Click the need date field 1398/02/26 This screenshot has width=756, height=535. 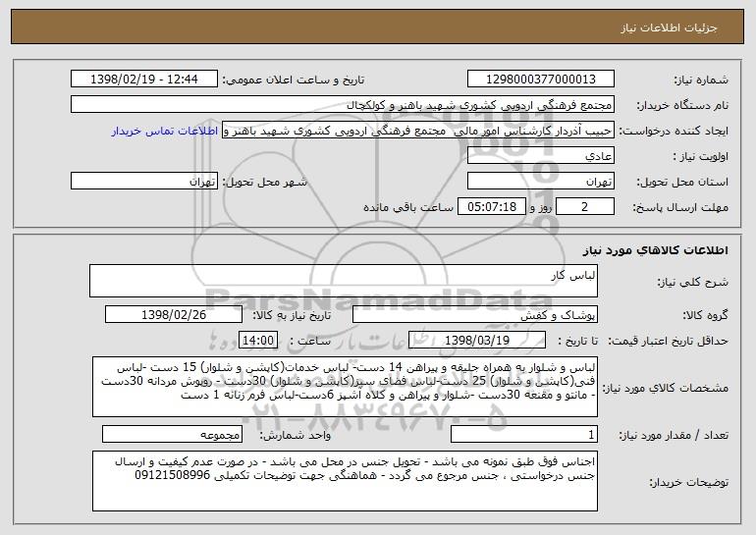(174, 315)
